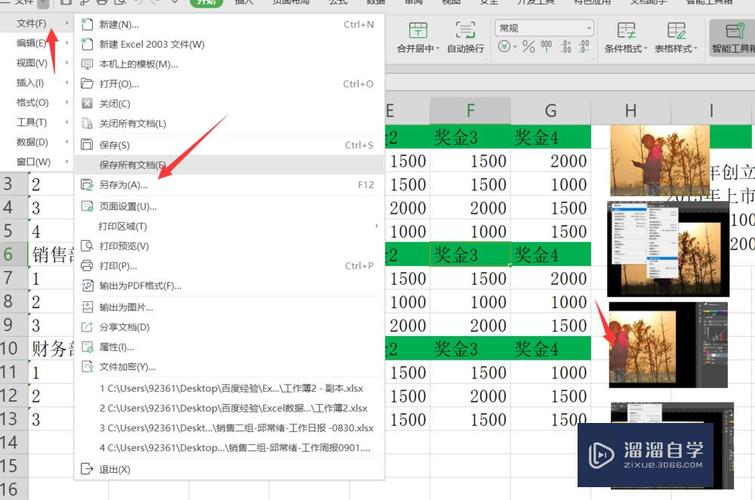Click cell G1 header 奖金4
The image size is (755, 500).
coord(550,137)
